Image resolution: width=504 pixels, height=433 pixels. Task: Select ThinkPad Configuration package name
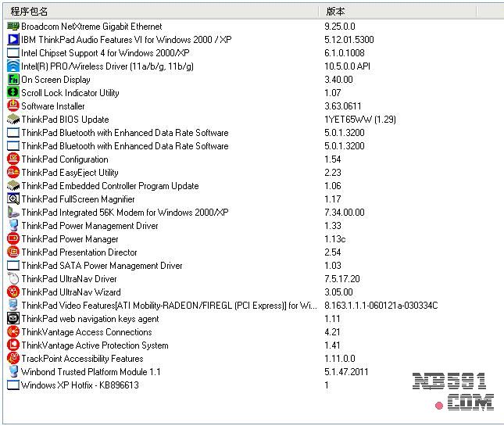65,159
